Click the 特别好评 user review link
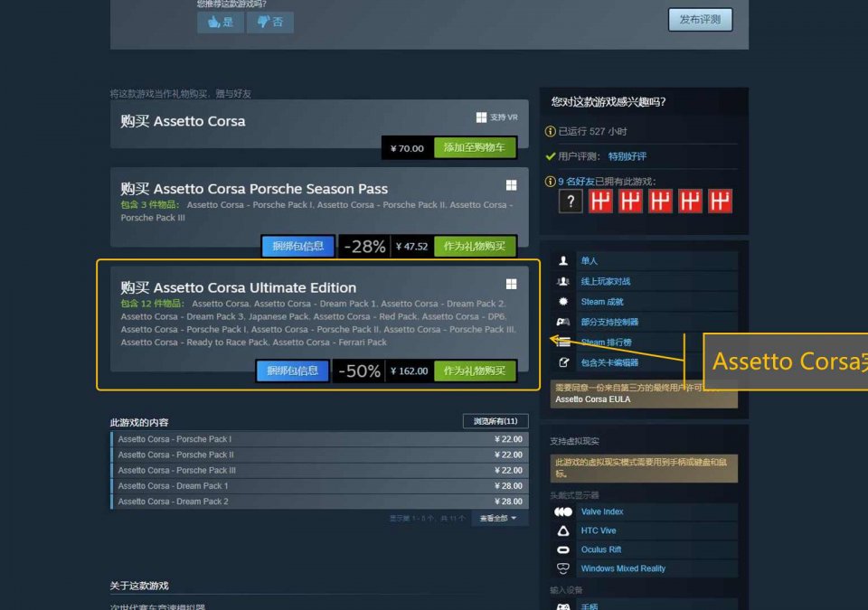Viewport: 868px width, 610px height. click(627, 156)
